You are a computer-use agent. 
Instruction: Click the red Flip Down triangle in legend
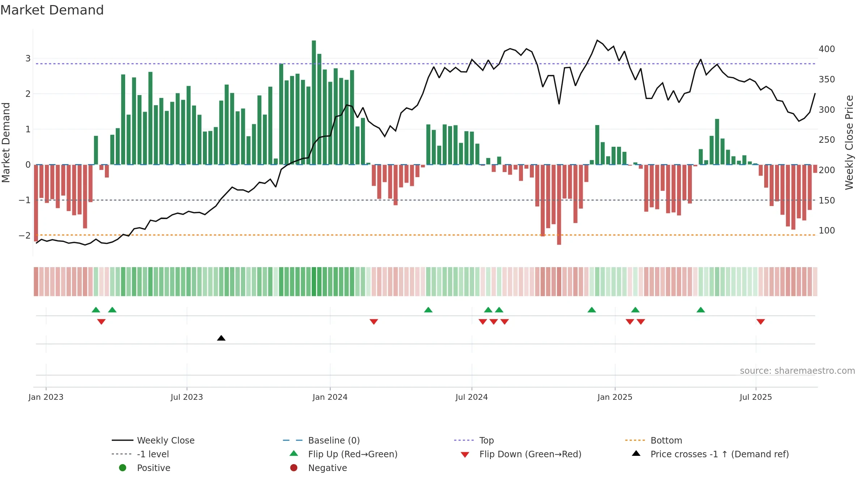click(x=465, y=455)
